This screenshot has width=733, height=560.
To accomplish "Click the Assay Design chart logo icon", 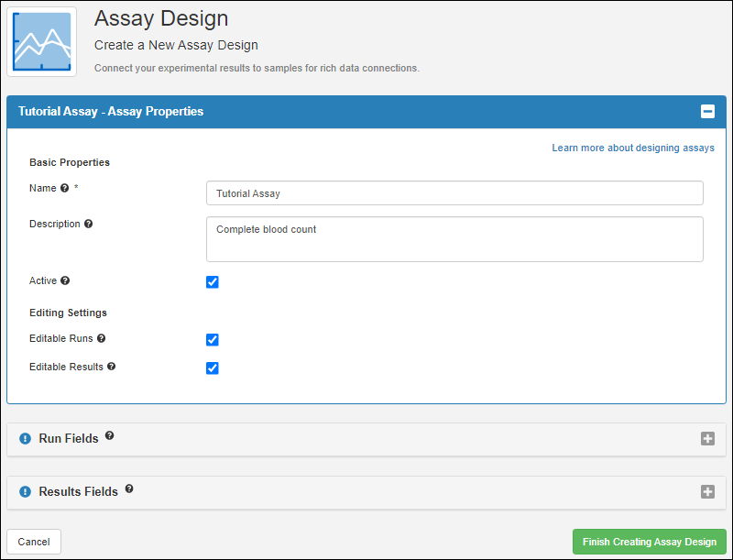I will click(x=41, y=41).
